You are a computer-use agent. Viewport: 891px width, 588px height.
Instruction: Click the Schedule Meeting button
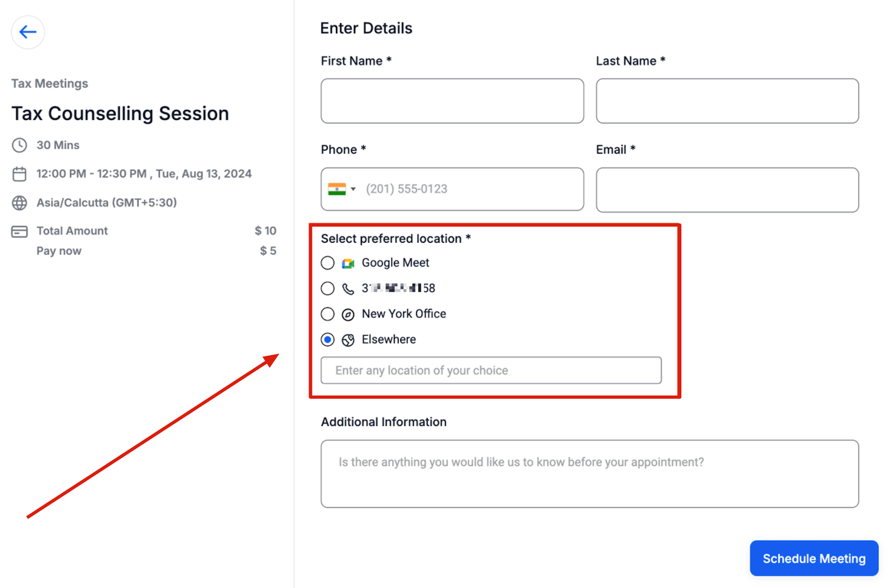(814, 558)
